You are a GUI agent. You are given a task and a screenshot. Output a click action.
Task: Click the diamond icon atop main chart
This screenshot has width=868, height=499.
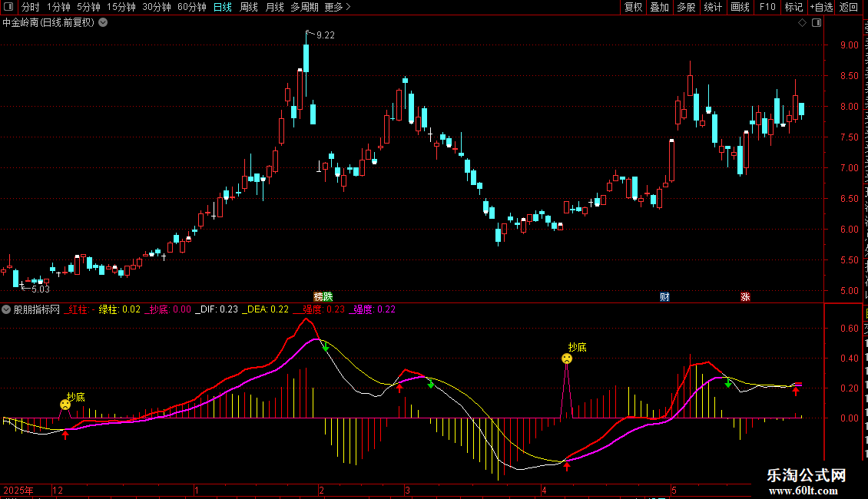click(x=802, y=23)
